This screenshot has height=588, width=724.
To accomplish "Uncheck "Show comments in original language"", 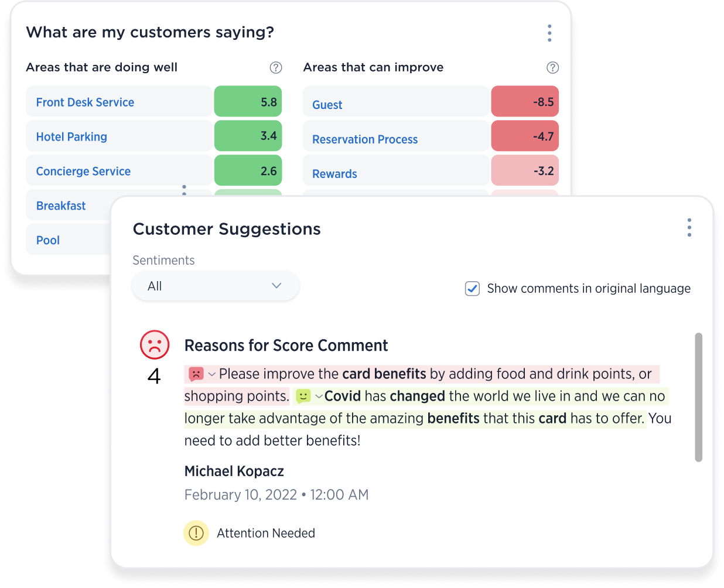I will (x=472, y=289).
